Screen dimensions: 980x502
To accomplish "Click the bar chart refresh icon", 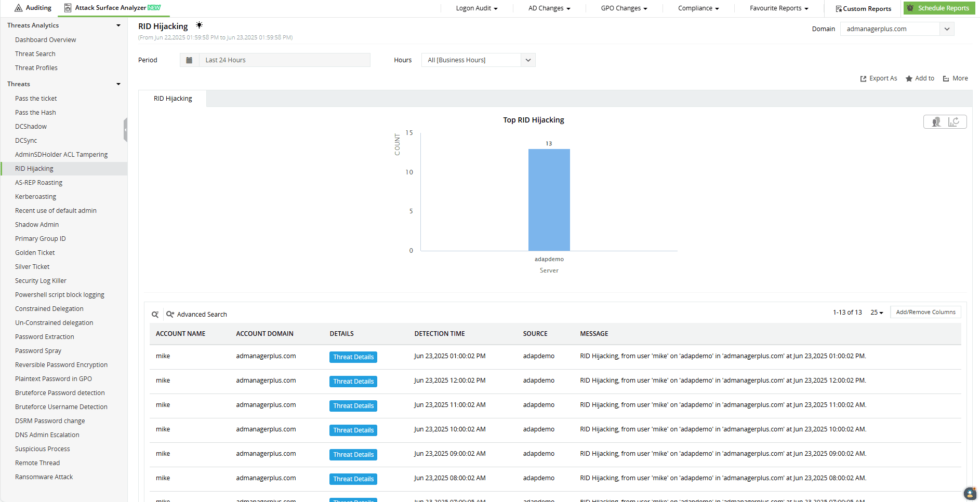I will 953,122.
